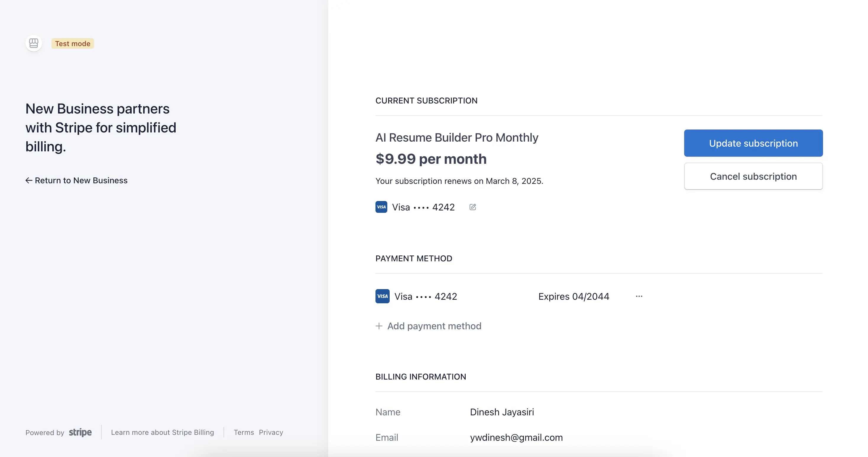Click the plus icon for adding payment method
This screenshot has height=457, width=868.
click(x=379, y=326)
